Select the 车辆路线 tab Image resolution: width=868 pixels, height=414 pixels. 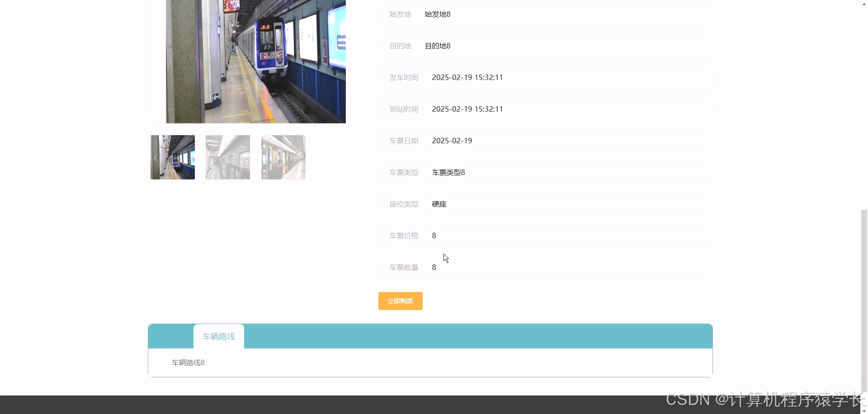click(x=219, y=336)
